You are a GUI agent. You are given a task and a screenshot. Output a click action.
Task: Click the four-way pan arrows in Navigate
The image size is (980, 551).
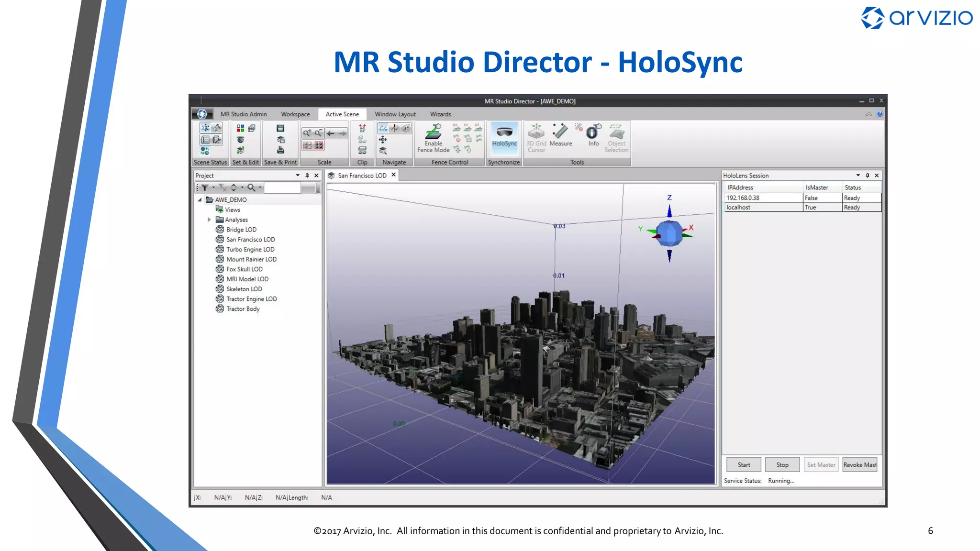point(383,140)
